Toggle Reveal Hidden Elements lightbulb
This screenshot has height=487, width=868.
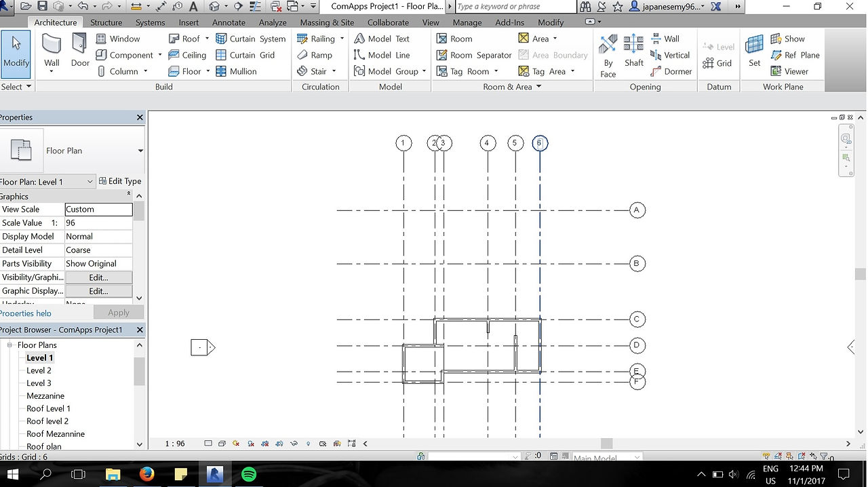308,444
